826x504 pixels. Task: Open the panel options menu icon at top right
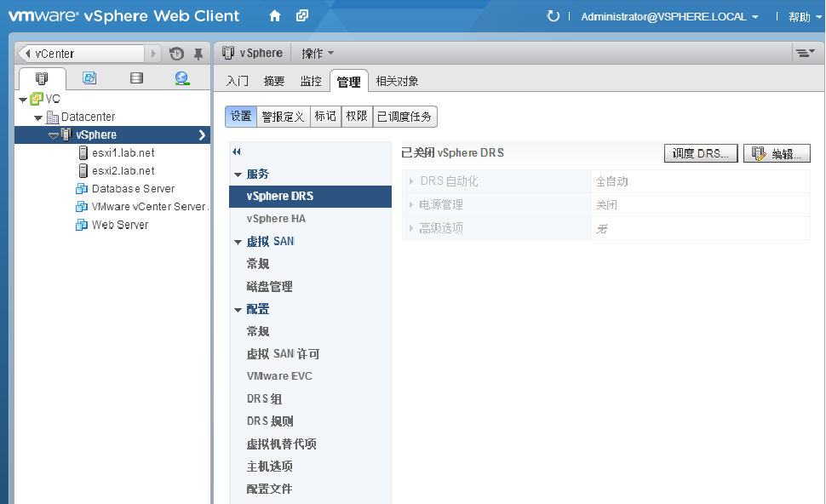(805, 53)
